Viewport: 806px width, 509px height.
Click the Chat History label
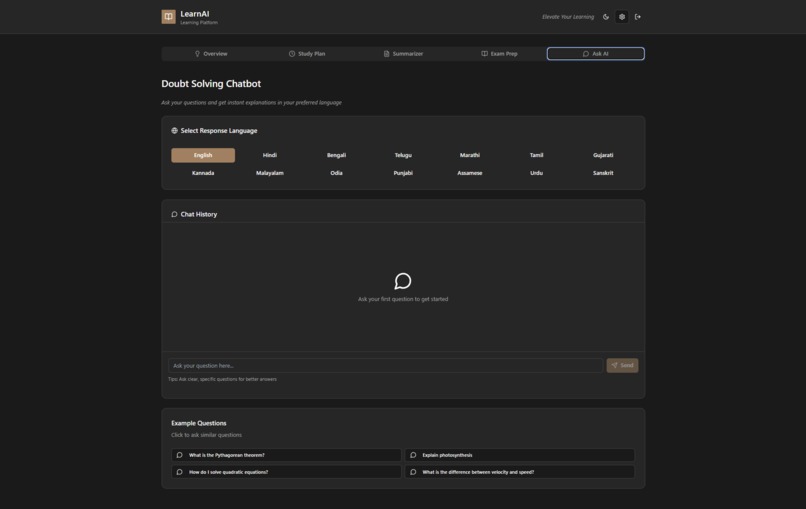(x=199, y=214)
